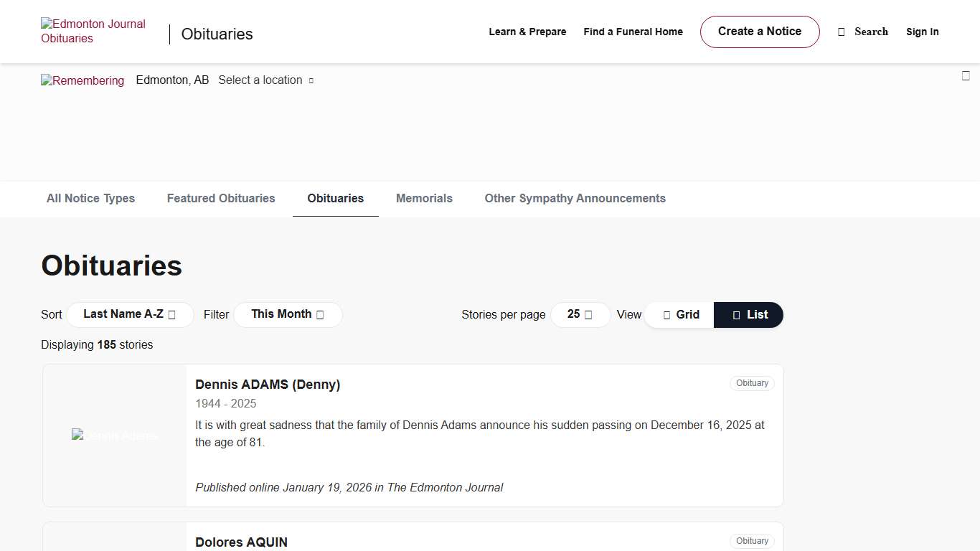Open the Featured Obituaries tab
Screen dimensions: 980x551
point(221,199)
